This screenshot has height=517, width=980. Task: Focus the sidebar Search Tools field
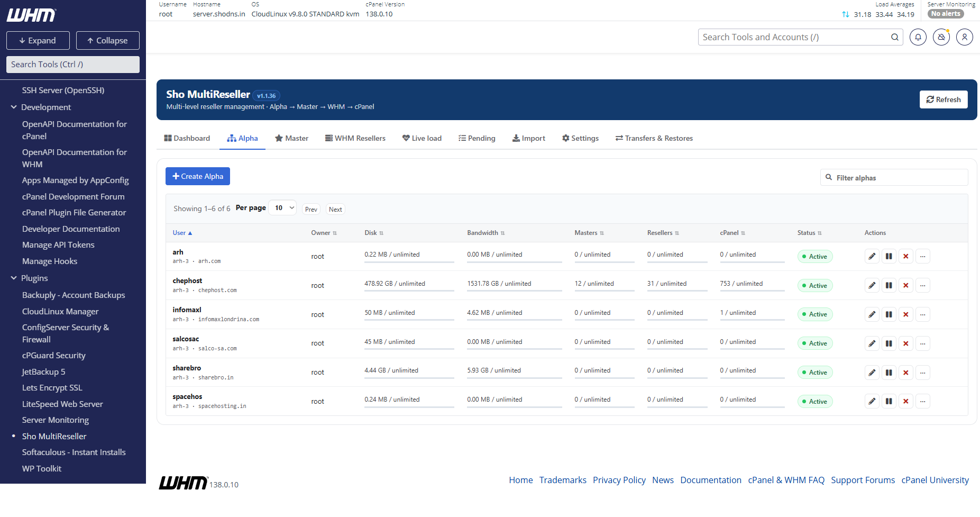tap(73, 65)
